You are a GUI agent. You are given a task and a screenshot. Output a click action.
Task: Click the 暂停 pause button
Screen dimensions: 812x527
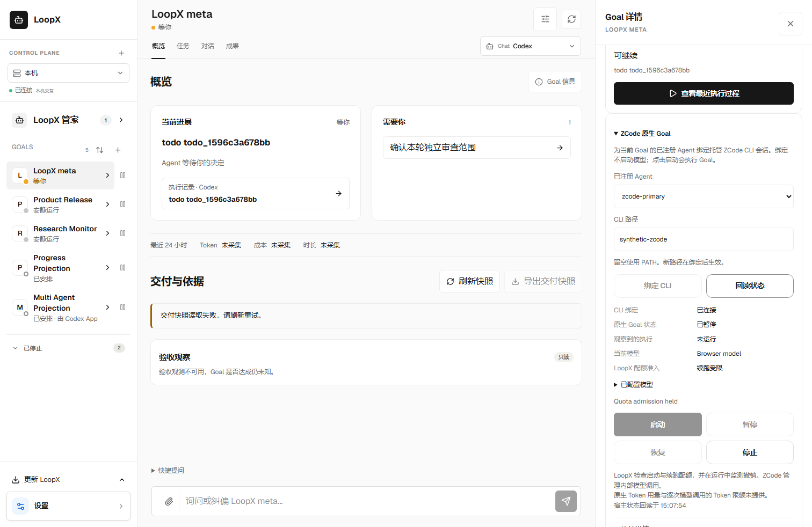pos(750,424)
